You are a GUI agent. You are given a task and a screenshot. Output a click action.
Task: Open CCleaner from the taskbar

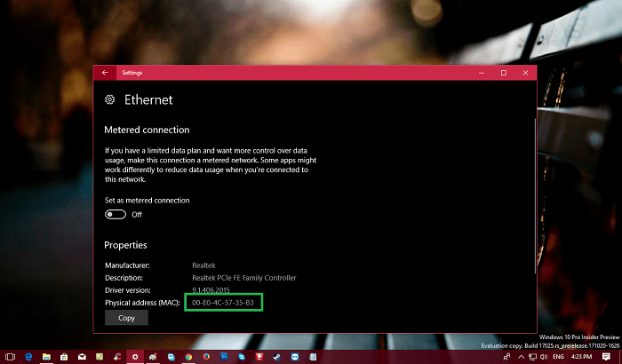click(117, 357)
